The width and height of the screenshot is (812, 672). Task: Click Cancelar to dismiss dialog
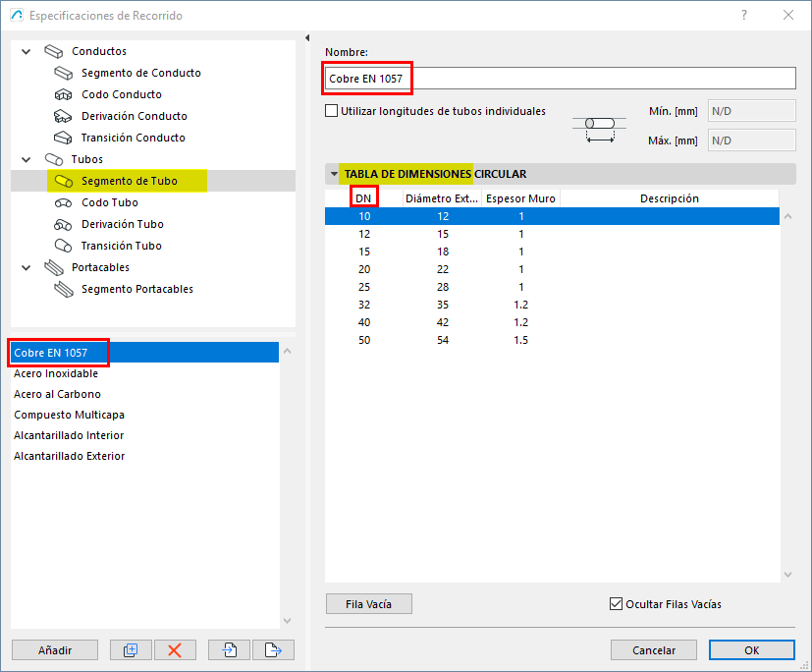654,649
